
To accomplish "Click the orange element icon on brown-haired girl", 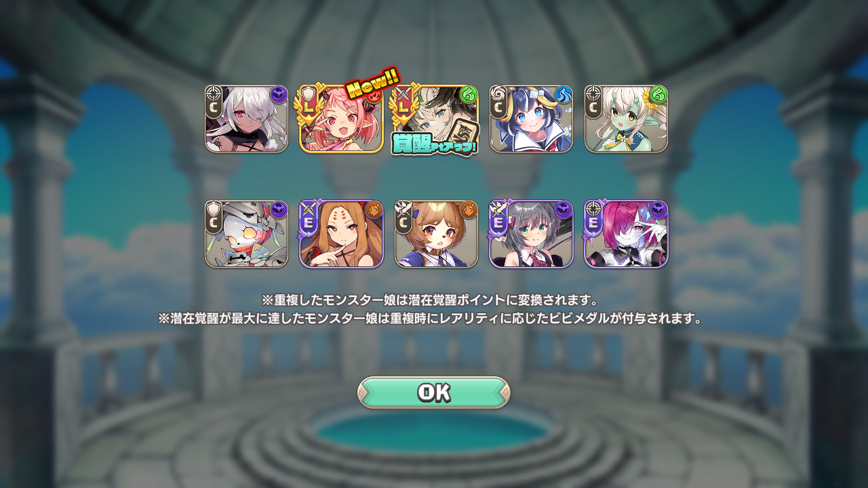I will click(x=469, y=209).
